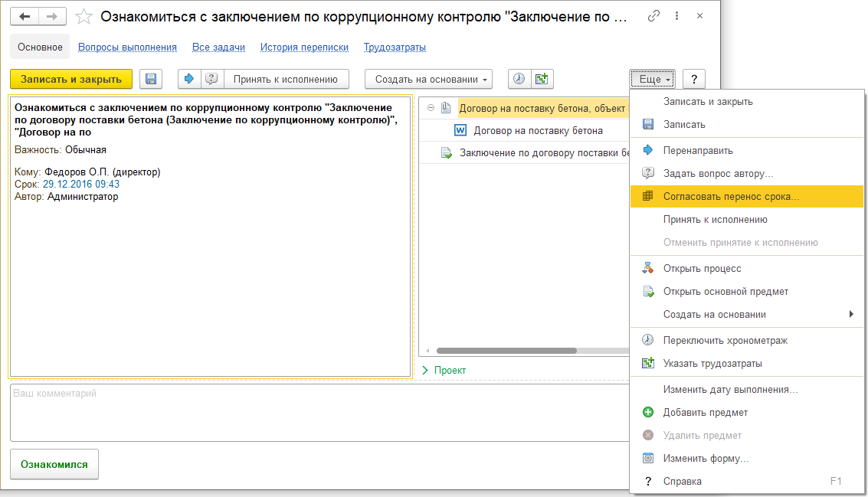
Task: Click the ask author question toolbar icon
Action: coord(211,79)
